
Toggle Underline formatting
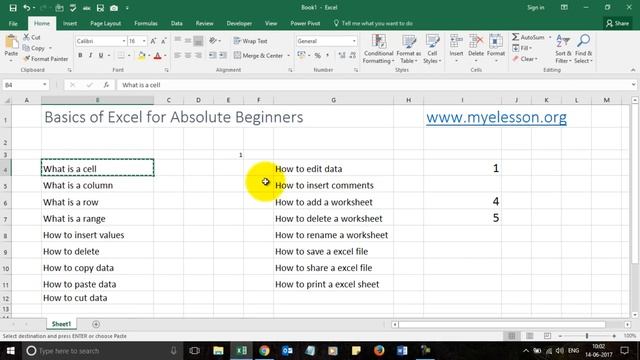[x=101, y=56]
